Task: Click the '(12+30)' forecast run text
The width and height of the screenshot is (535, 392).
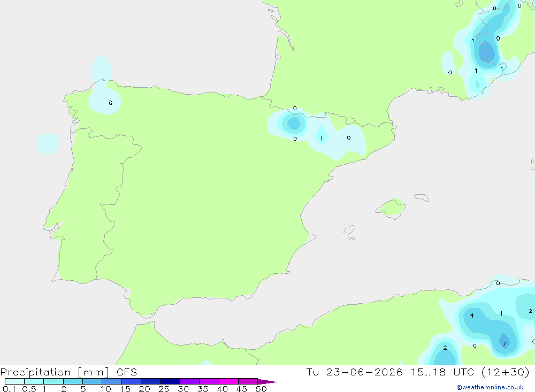Action: click(506, 372)
